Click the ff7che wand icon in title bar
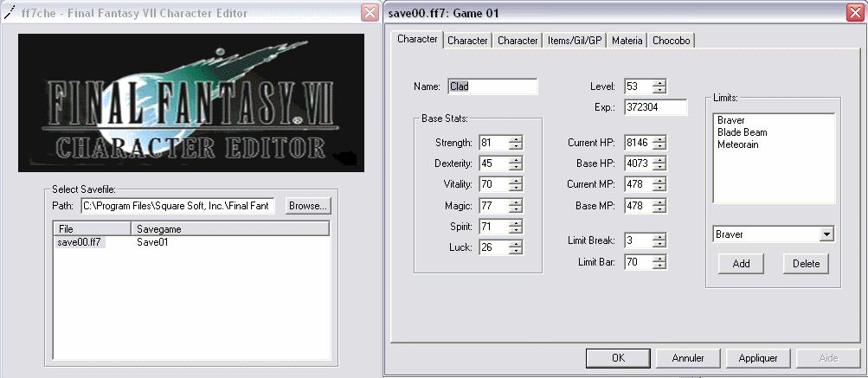This screenshot has width=868, height=378. point(9,13)
